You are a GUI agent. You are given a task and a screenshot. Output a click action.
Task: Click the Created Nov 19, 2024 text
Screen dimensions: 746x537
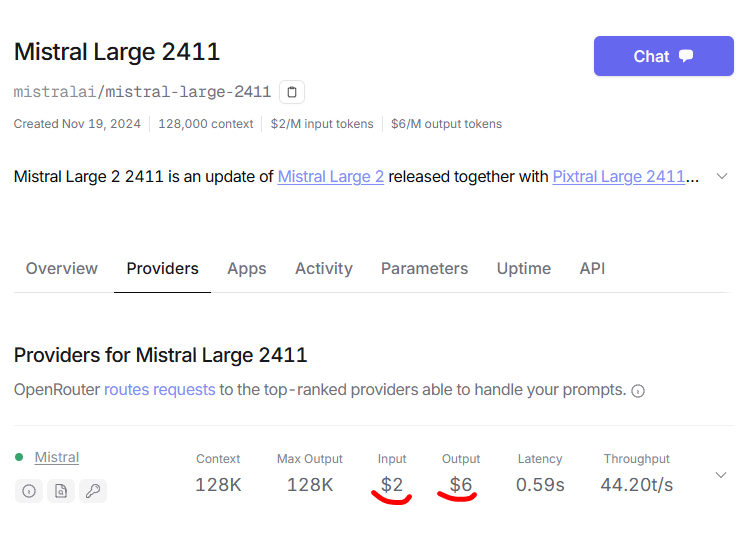click(x=77, y=124)
